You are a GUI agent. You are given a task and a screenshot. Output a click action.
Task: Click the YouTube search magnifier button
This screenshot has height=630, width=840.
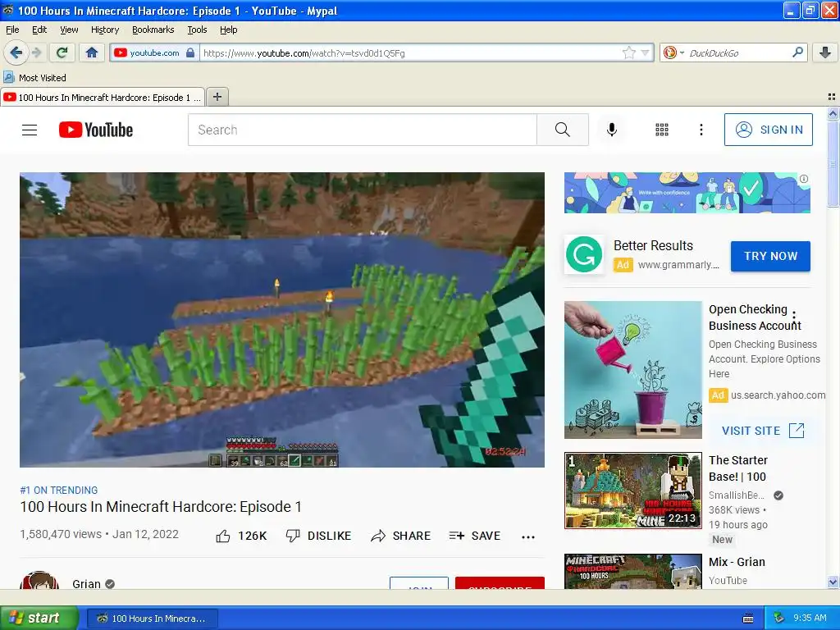(563, 130)
